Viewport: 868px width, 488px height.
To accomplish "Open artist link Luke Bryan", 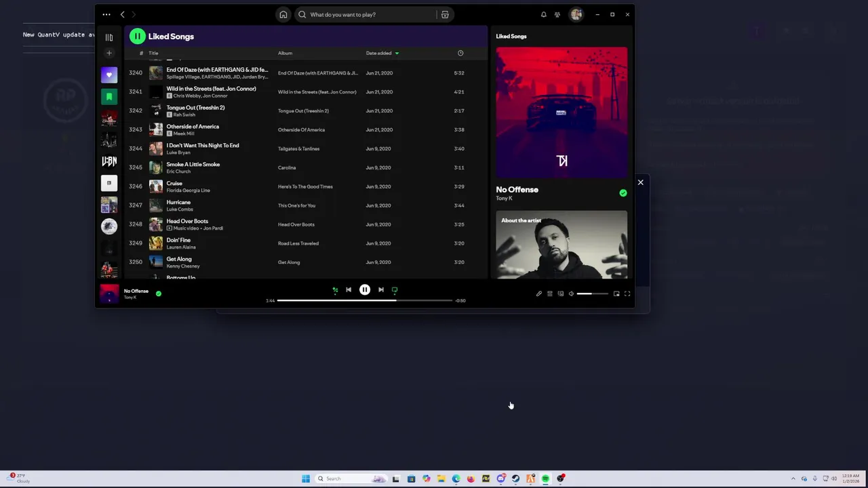I will (x=178, y=152).
